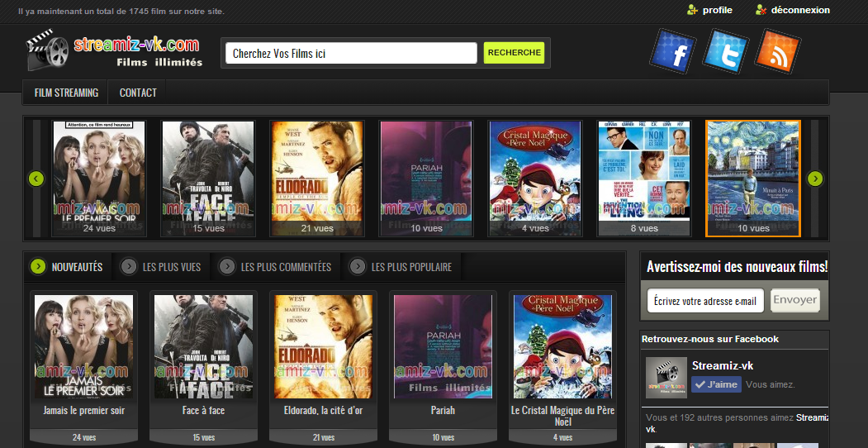Open Jamais le premier soir poster in list
This screenshot has width=868, height=448.
83,346
